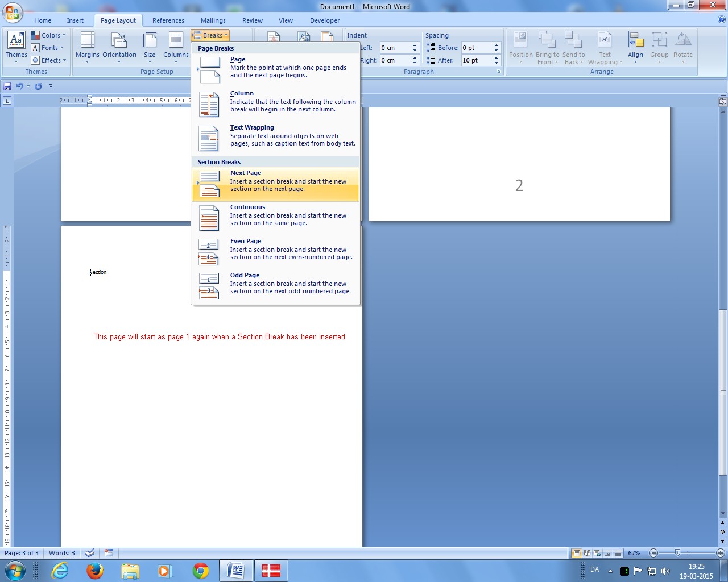The image size is (728, 582).
Task: Open the word count Words: 3
Action: 61,553
